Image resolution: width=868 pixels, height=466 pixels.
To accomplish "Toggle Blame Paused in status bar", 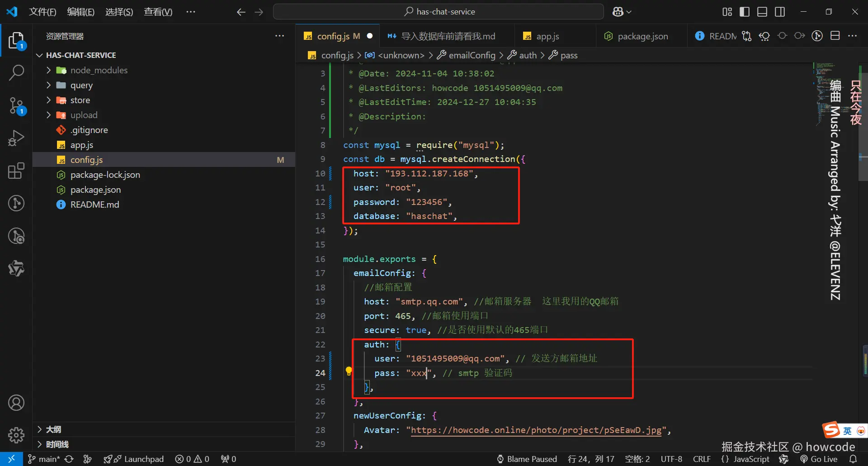I will click(527, 459).
